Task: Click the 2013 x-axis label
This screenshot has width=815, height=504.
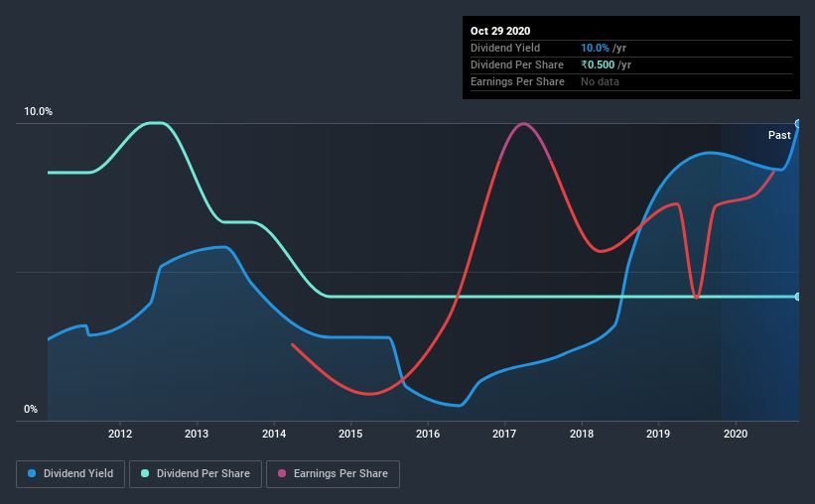Action: pos(197,434)
